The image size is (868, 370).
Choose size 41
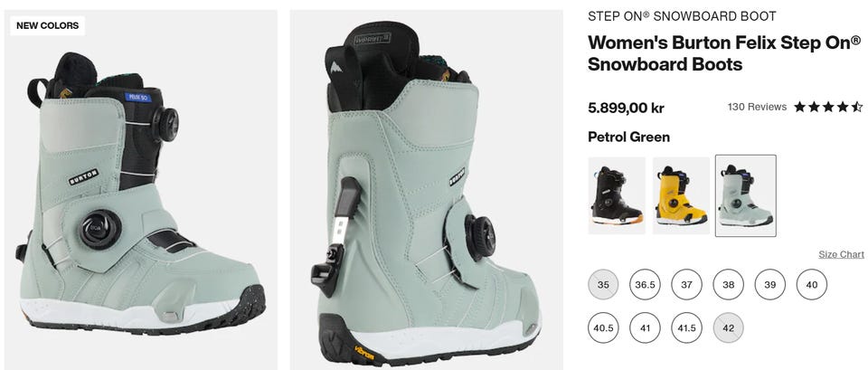coord(645,327)
